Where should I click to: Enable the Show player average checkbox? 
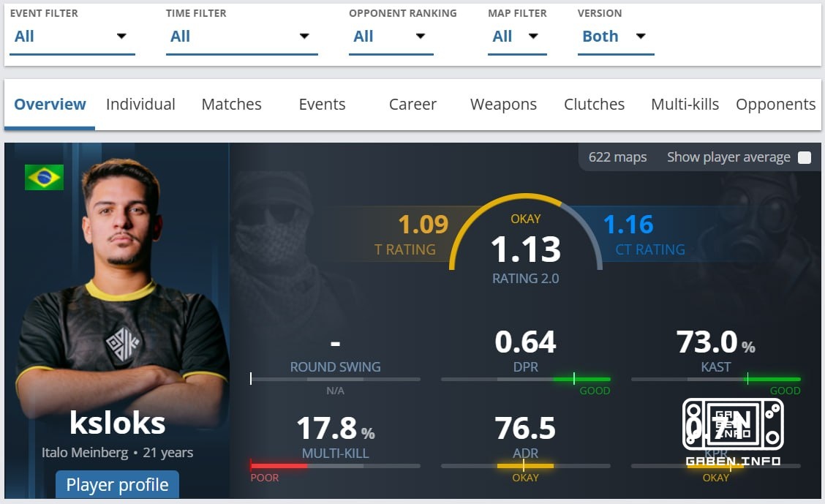point(804,157)
